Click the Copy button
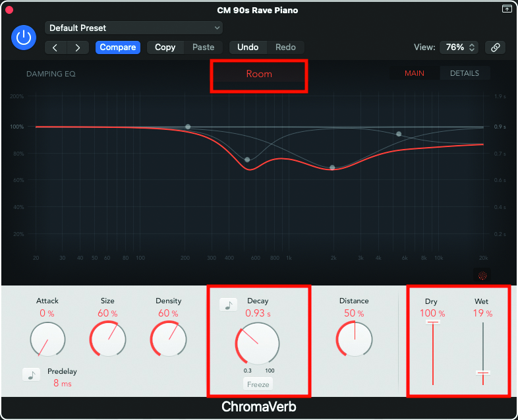This screenshot has width=518, height=420. coord(165,47)
